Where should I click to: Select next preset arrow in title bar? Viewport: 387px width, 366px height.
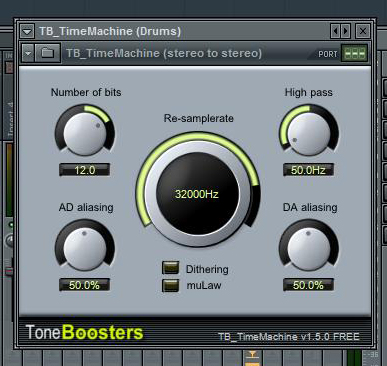click(x=345, y=31)
